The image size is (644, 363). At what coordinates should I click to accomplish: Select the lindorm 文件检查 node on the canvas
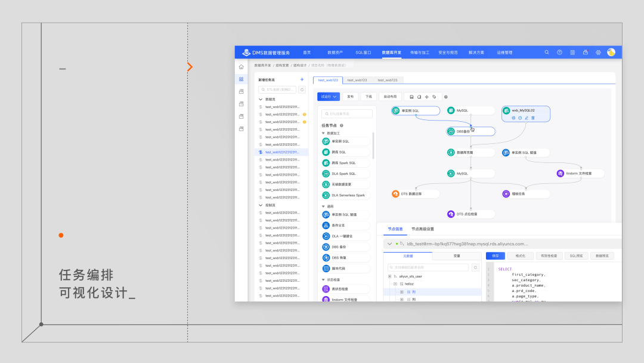point(580,174)
